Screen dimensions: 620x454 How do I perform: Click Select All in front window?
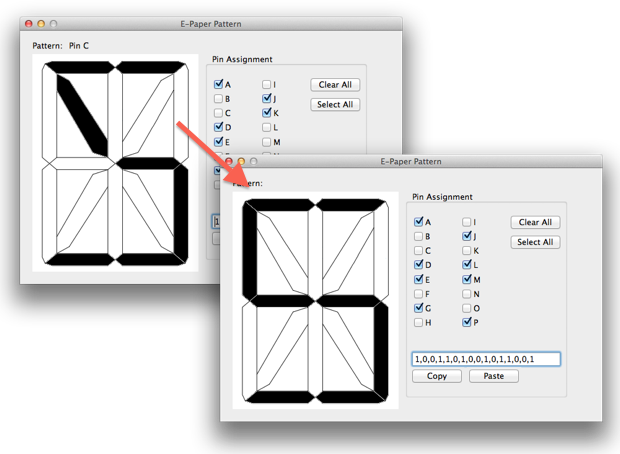coord(535,242)
